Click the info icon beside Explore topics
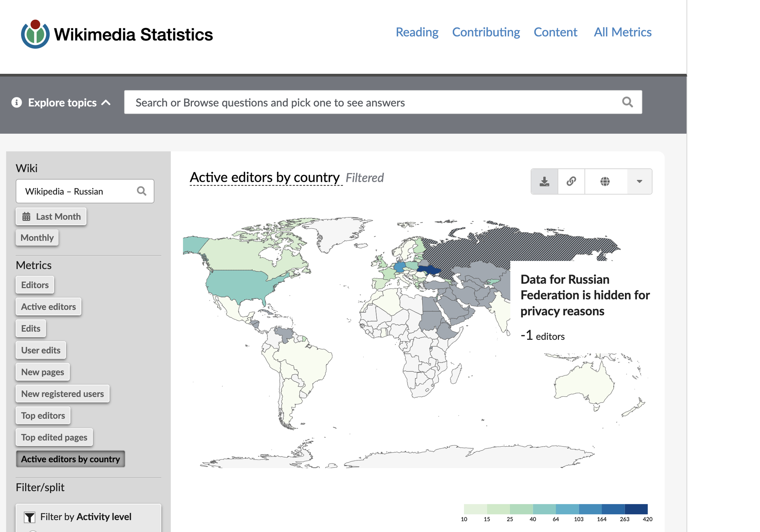760x532 pixels. pos(17,102)
